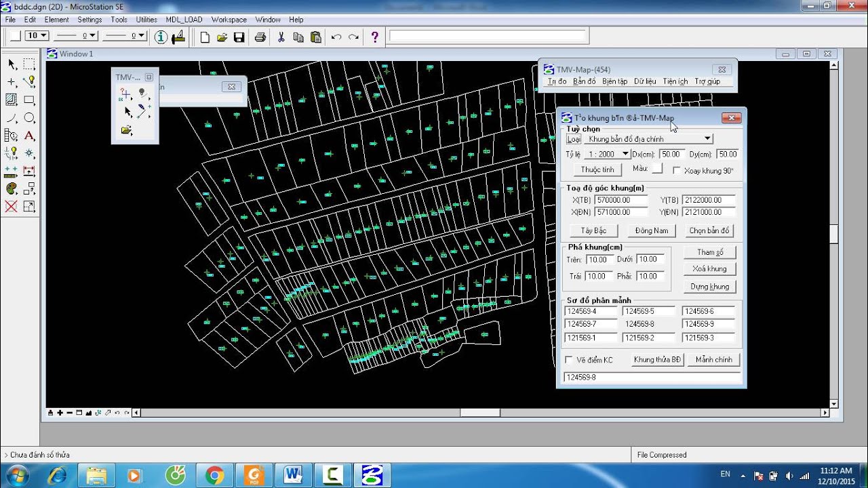Screen dimensions: 868x488
Task: Select the Element Selection arrow tool
Action: point(12,64)
